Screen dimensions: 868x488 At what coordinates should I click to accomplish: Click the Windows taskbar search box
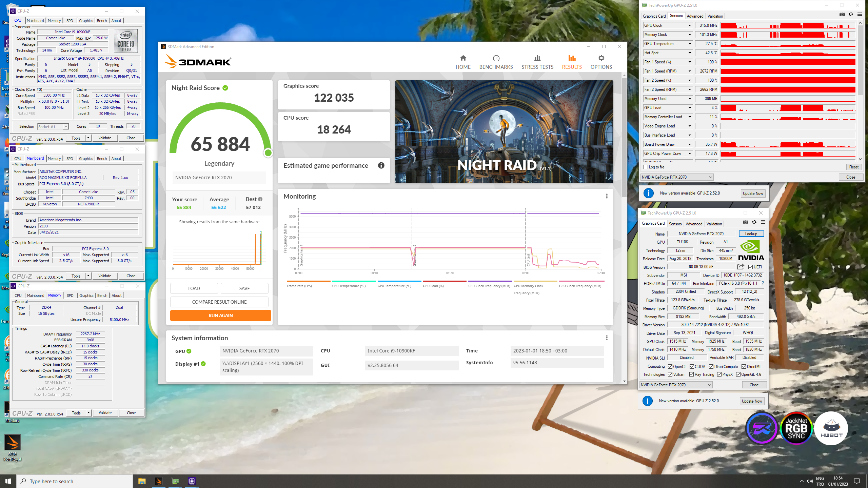pos(75,481)
